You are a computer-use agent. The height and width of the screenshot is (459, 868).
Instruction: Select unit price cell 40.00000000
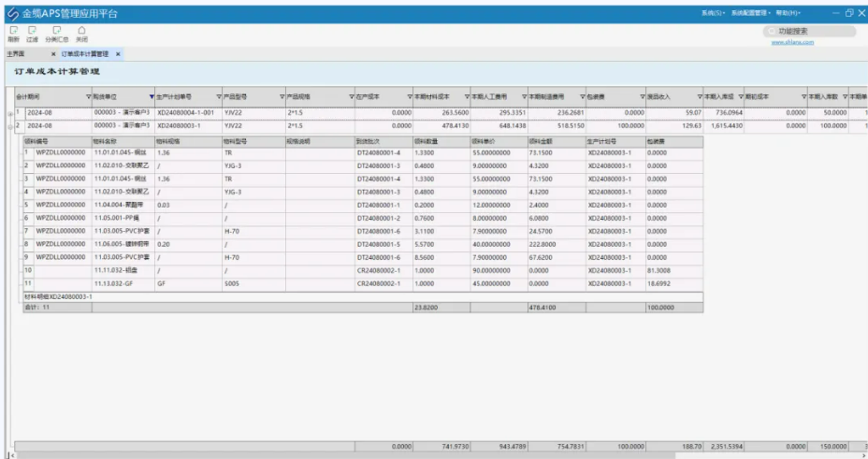pyautogui.click(x=499, y=244)
